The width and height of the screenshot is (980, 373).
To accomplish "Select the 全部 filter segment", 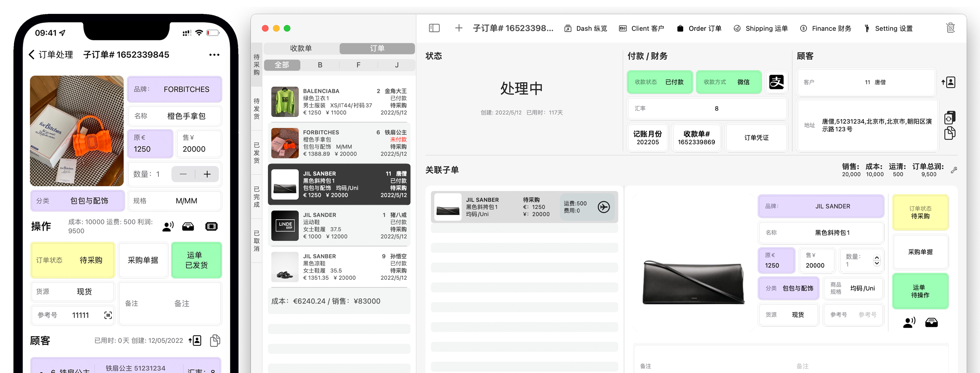I will click(282, 65).
